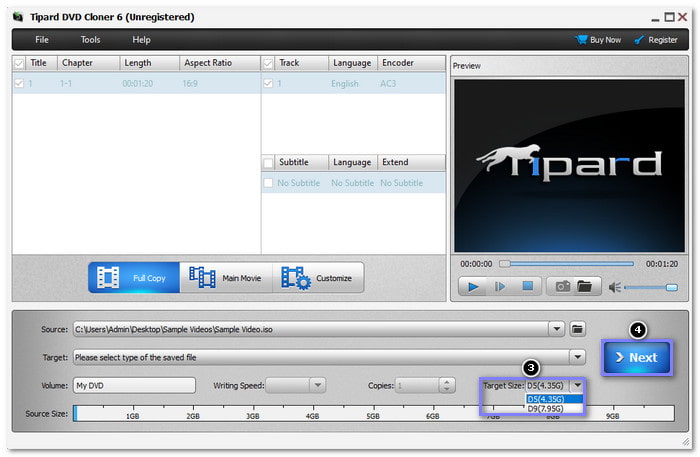Screen dimensions: 700x457
Task: Toggle the select-all Track header checkbox
Action: [268, 63]
